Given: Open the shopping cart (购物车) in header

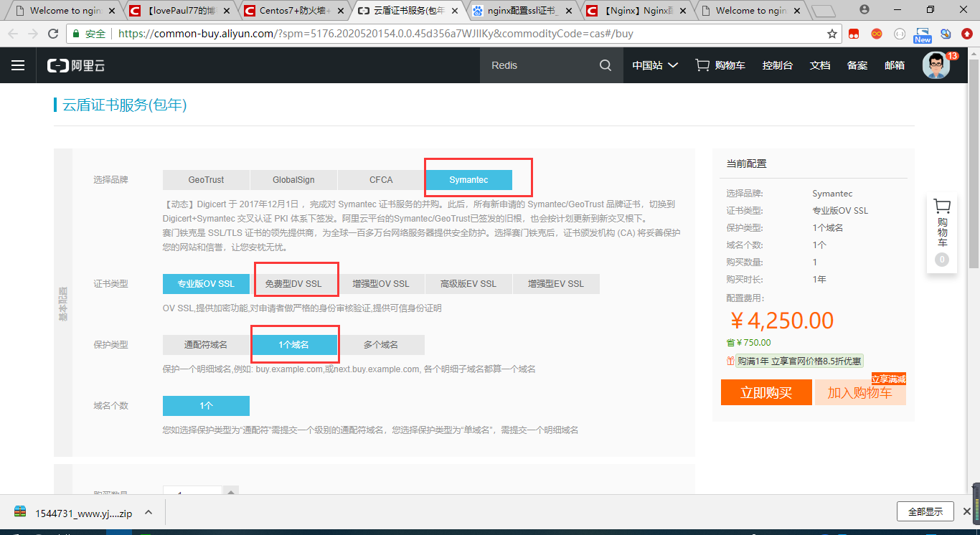Looking at the screenshot, I should [720, 65].
